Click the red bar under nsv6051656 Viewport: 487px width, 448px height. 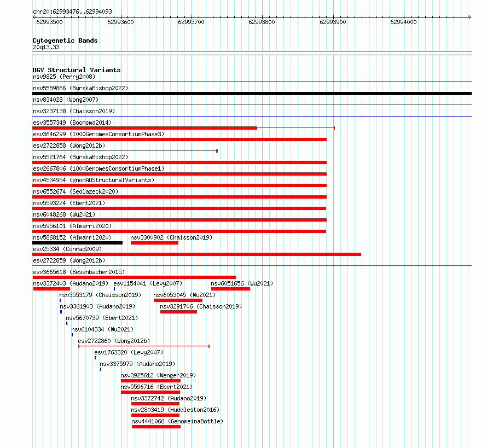[230, 289]
